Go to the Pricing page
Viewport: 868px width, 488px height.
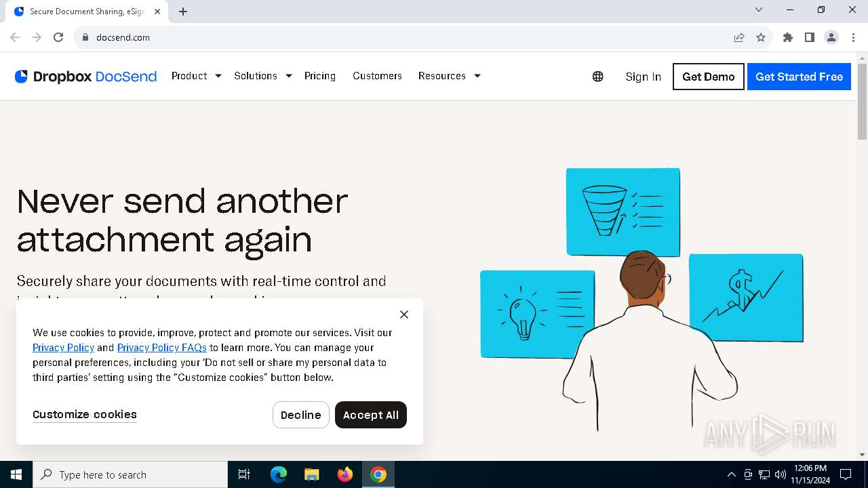click(x=320, y=76)
